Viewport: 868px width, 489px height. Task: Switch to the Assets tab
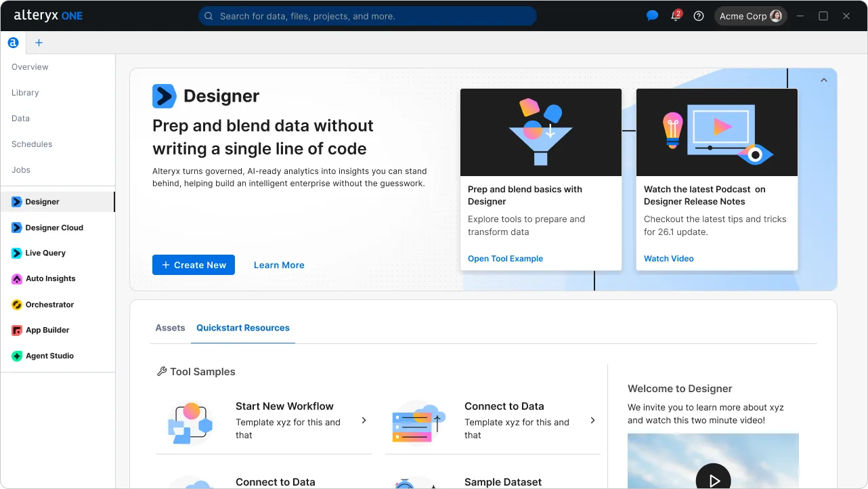(170, 328)
